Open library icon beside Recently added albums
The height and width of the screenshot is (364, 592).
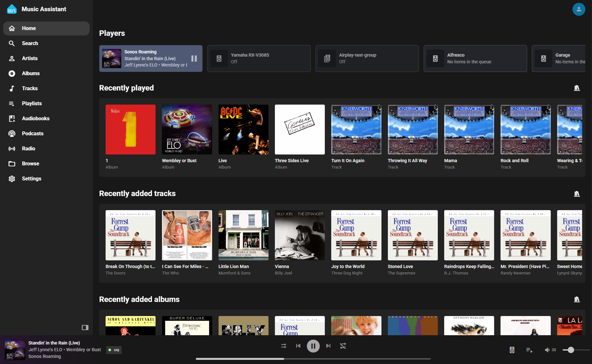click(577, 299)
